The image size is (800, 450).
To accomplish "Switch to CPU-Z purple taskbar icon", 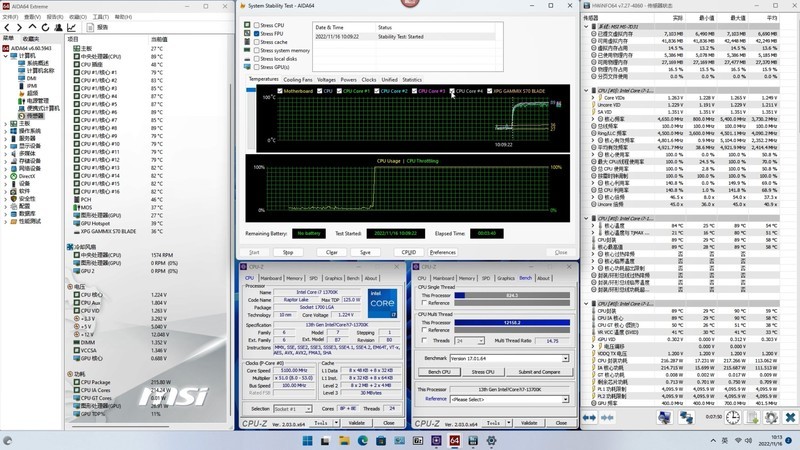I will (436, 441).
